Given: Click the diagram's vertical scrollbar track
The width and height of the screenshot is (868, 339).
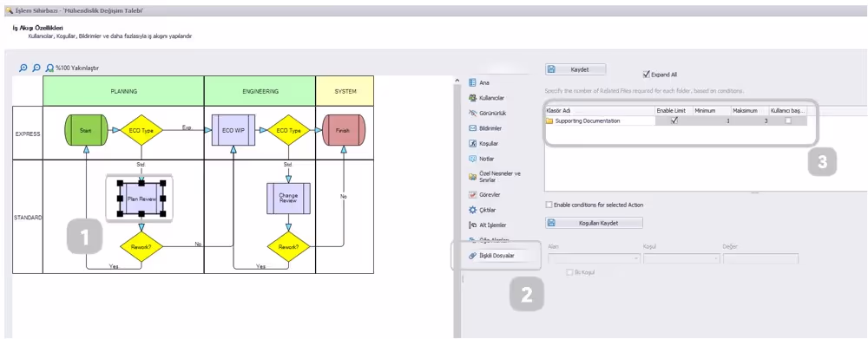Looking at the screenshot, I should [457, 210].
